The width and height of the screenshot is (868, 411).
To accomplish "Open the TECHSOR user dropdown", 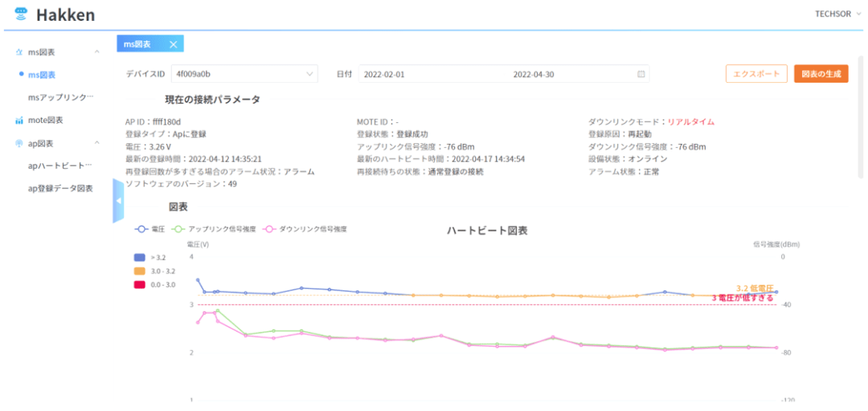I will [838, 14].
